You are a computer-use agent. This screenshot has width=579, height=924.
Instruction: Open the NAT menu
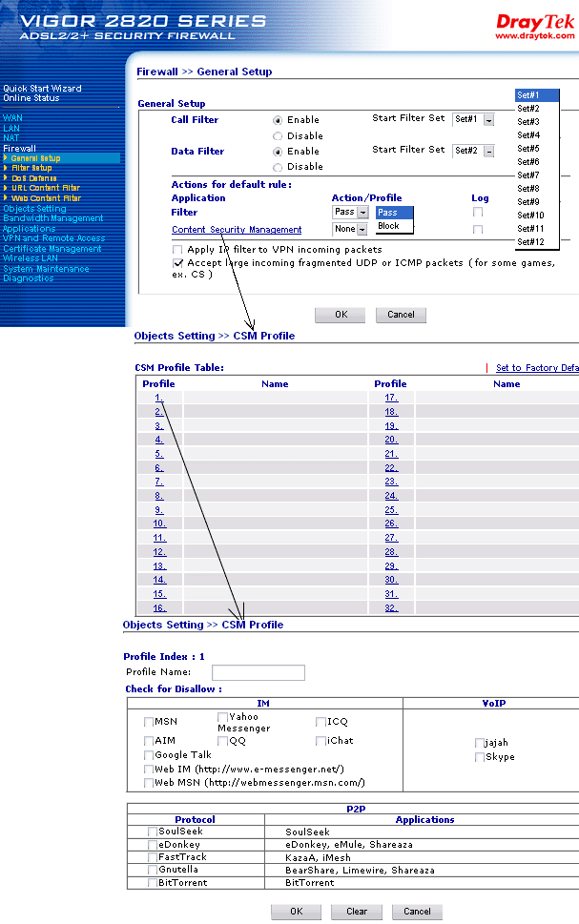[10, 138]
